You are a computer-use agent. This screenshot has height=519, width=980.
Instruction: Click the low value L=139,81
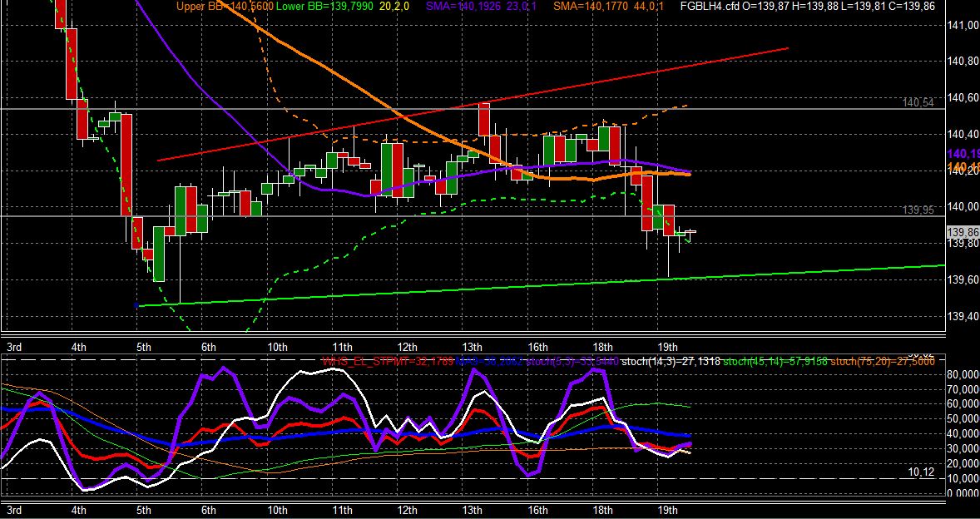(864, 7)
